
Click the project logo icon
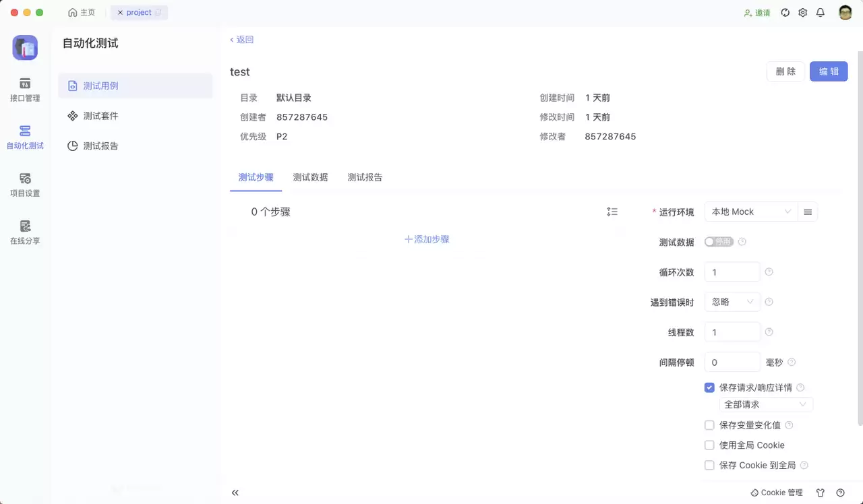(25, 48)
